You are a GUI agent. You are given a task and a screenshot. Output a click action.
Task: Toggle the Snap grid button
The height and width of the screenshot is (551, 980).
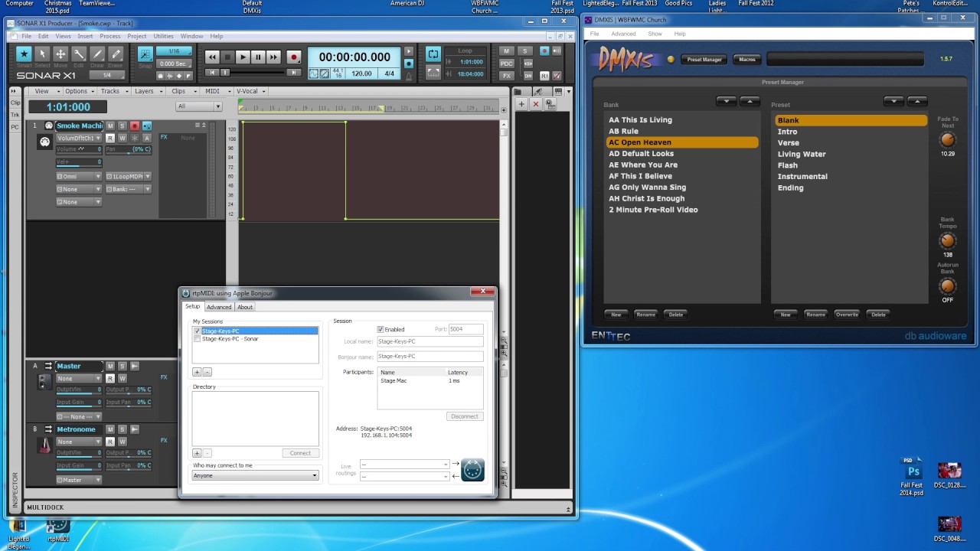pos(145,54)
